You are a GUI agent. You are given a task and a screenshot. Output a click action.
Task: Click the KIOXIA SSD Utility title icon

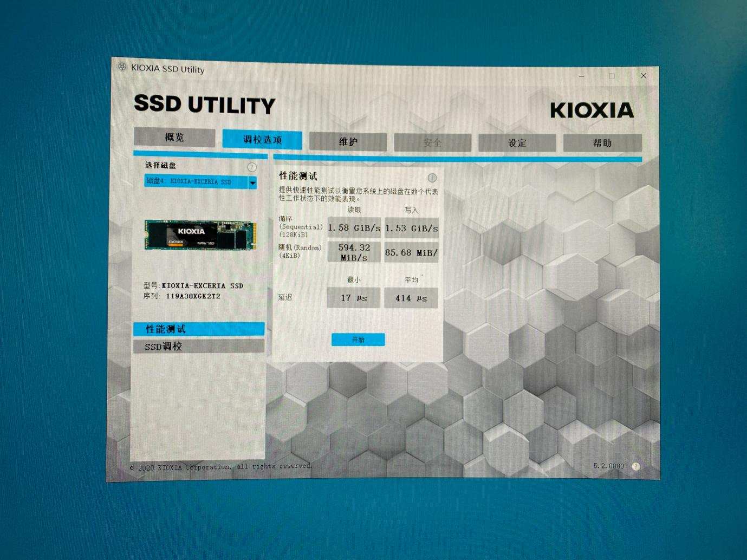pyautogui.click(x=122, y=67)
